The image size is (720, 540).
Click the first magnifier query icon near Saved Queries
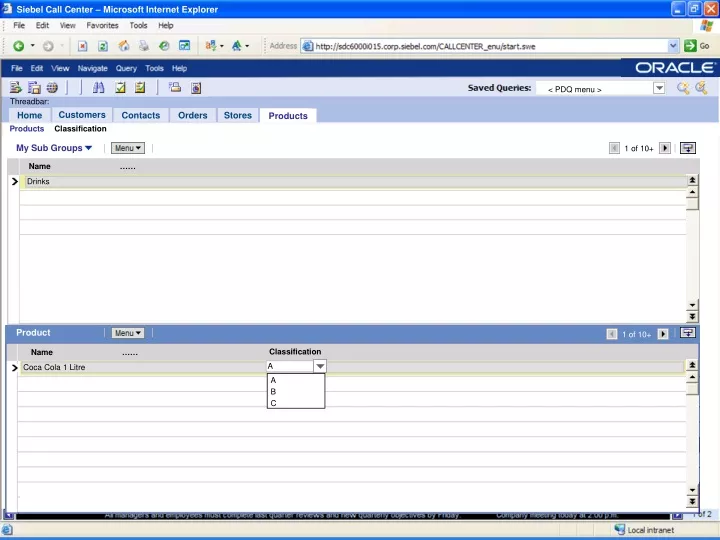683,88
